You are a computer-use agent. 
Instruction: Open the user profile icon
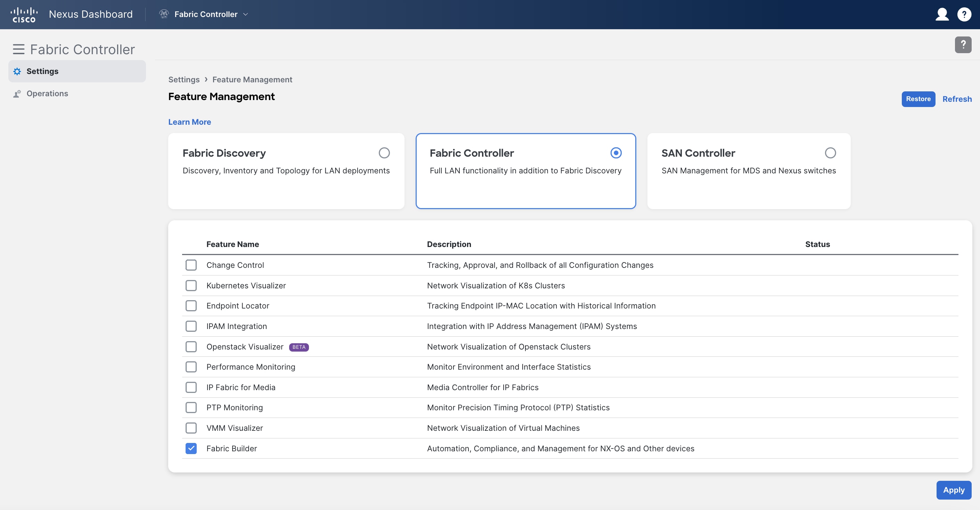(x=942, y=15)
